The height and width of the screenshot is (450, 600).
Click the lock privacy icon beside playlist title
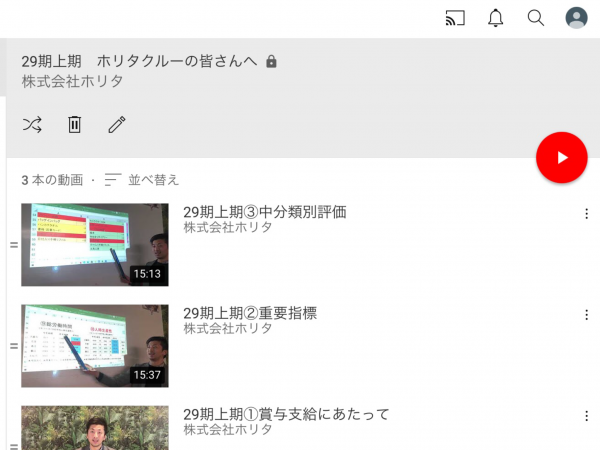[x=271, y=61]
